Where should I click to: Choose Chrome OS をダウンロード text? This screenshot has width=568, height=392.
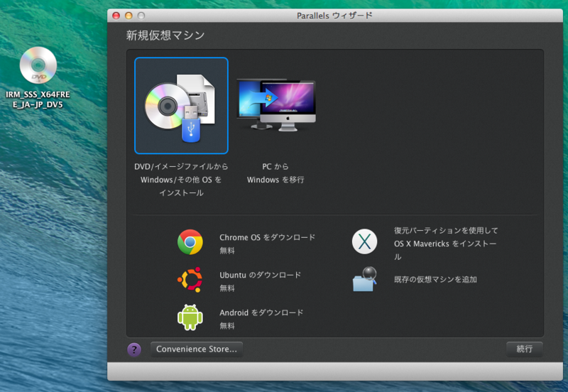268,237
